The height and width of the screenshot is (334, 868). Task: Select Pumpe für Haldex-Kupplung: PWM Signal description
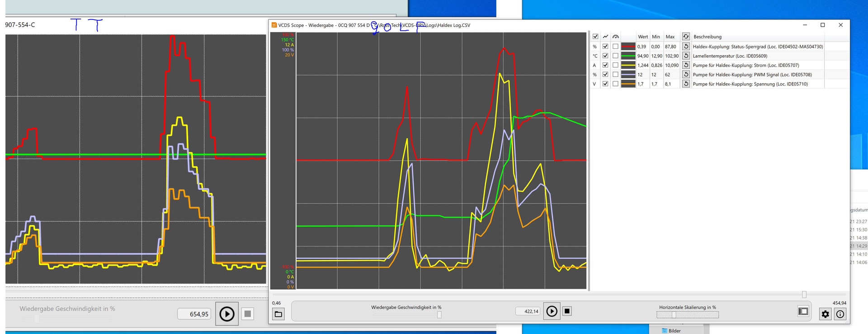click(752, 75)
